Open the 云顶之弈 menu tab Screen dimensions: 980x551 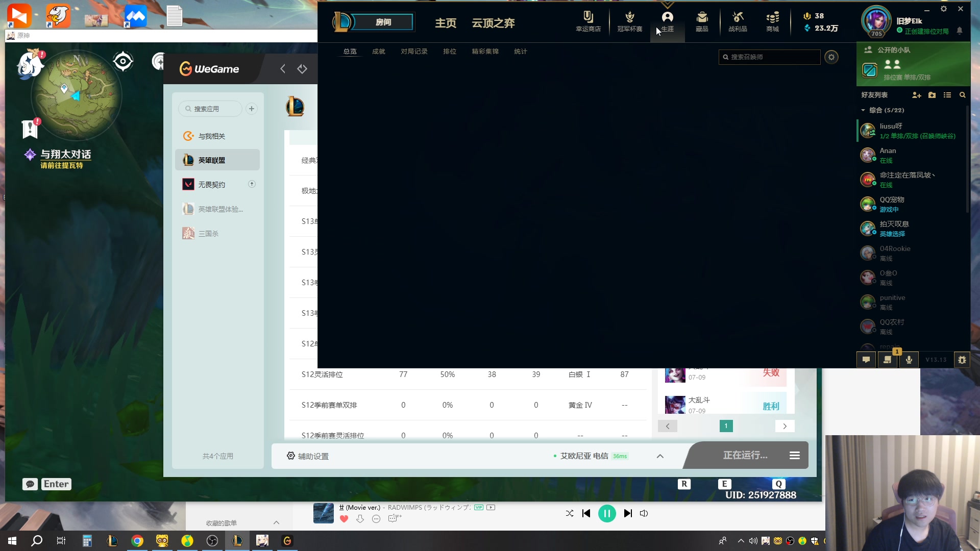click(x=493, y=23)
